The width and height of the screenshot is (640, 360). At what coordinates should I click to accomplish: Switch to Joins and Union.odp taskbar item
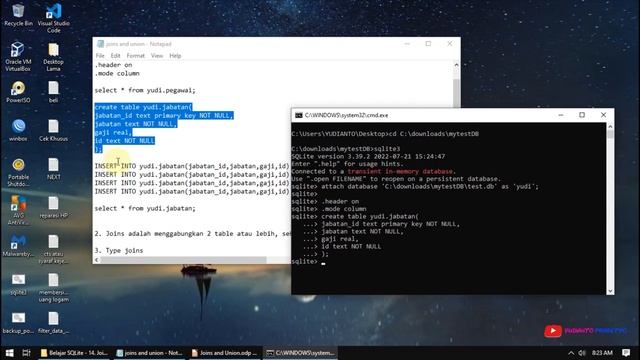(224, 353)
